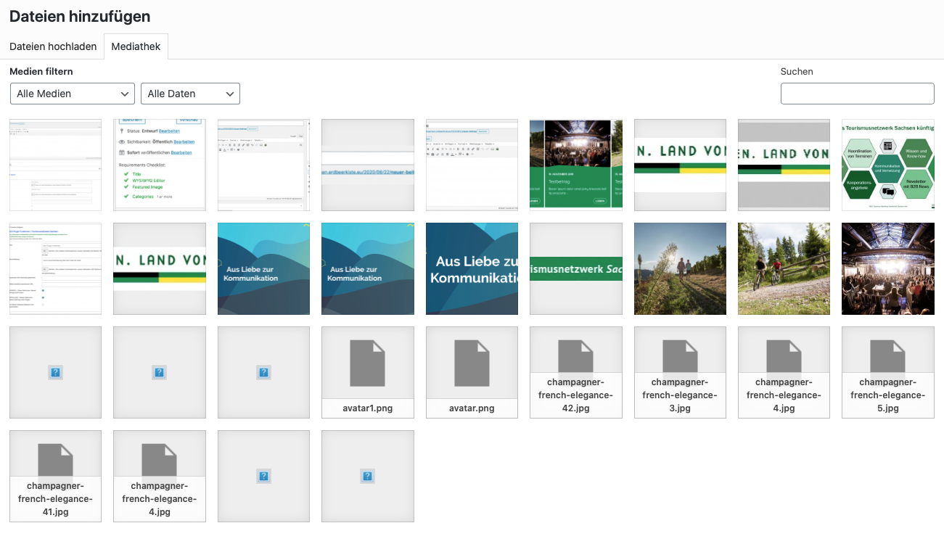
Task: Pick the thumbnail showing the blog URL
Action: pos(368,165)
